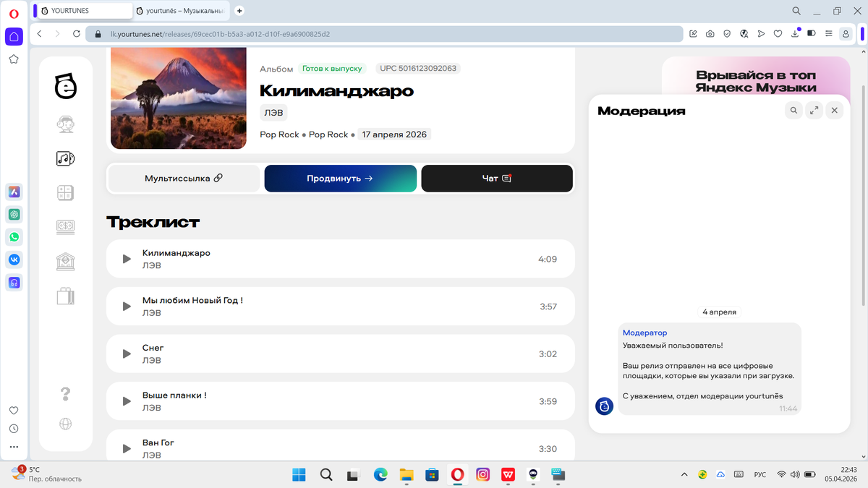Open VK from the Opera sidebar
This screenshot has width=868, height=488.
pyautogui.click(x=14, y=260)
